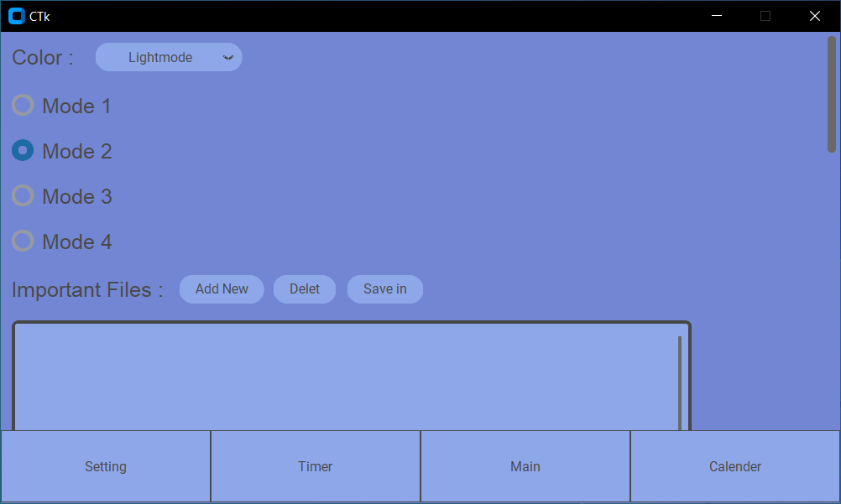Click the Delet button
841x504 pixels.
point(305,289)
